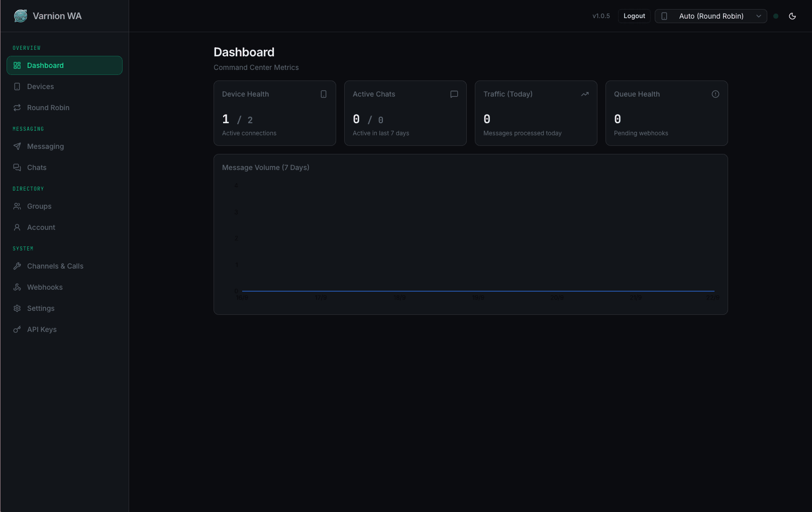Image resolution: width=812 pixels, height=512 pixels.
Task: Click the Varnion WA globe logo
Action: 21,16
